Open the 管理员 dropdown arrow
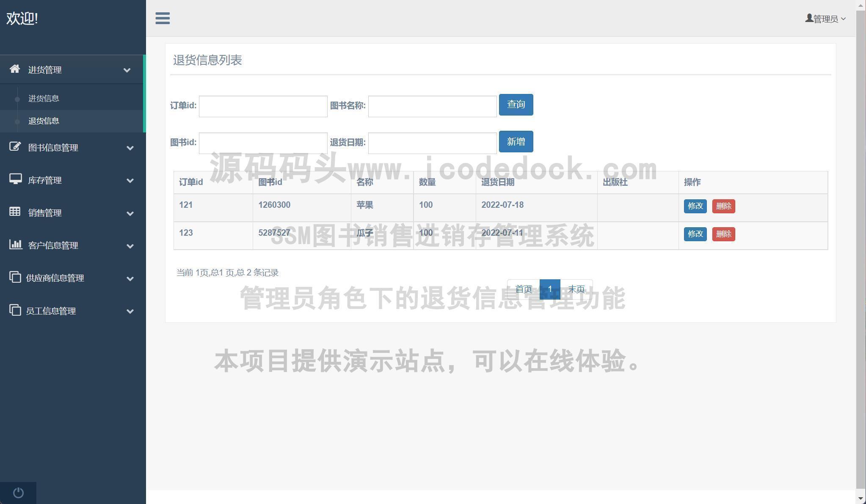866x504 pixels. tap(843, 19)
